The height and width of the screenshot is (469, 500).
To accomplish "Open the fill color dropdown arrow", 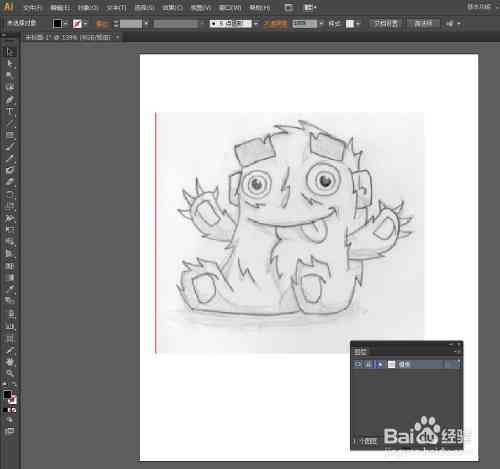I will (65, 24).
